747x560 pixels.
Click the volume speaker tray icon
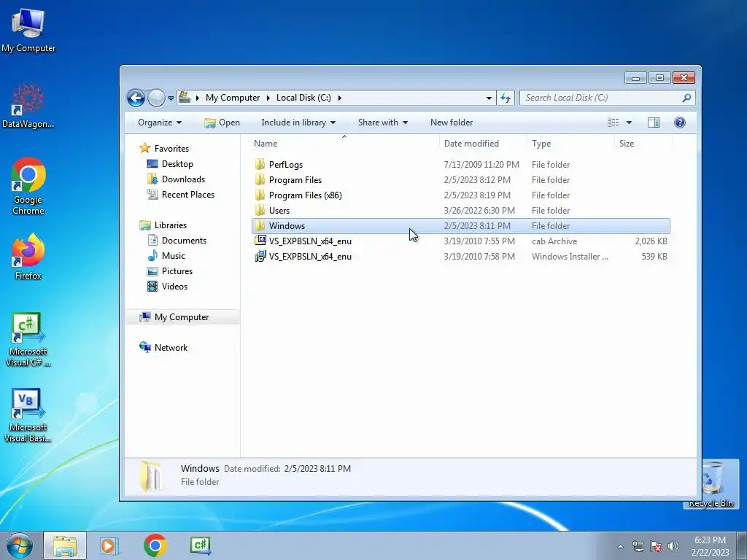673,546
